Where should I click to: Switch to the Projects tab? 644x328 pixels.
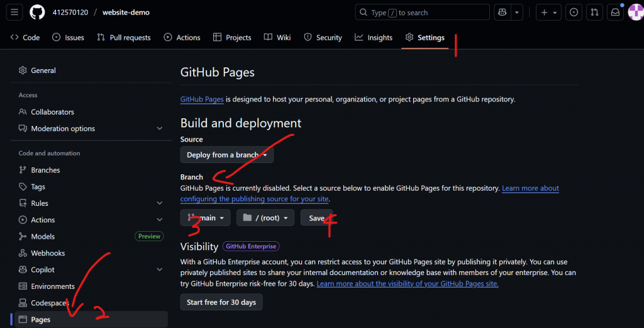[232, 37]
